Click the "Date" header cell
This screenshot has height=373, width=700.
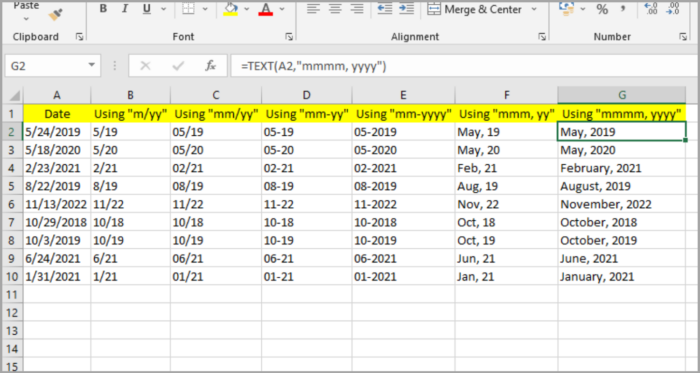tap(57, 114)
